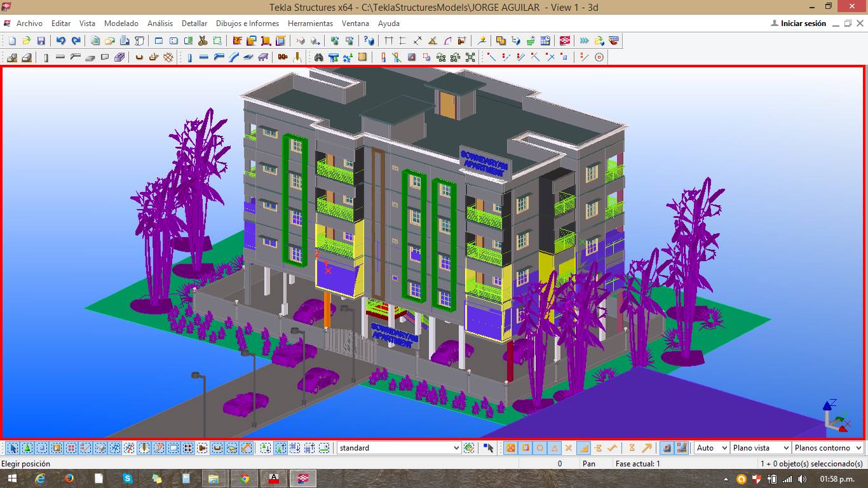Image resolution: width=868 pixels, height=488 pixels.
Task: Open the Dibujos e Informes menu
Action: (x=247, y=24)
